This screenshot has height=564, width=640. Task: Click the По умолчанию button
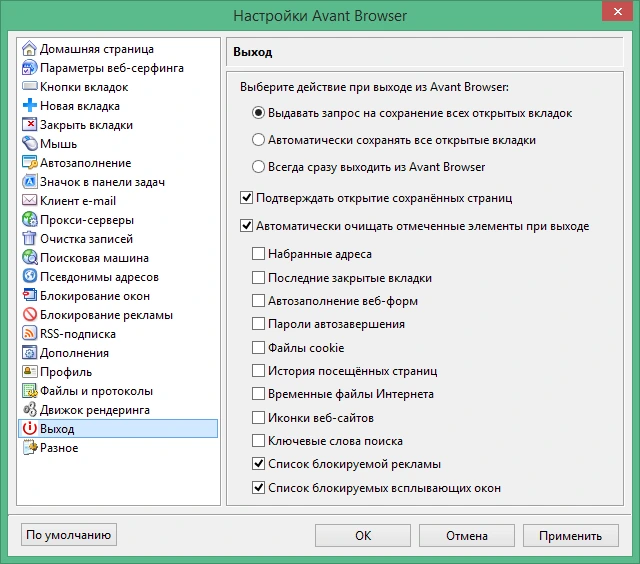(69, 535)
